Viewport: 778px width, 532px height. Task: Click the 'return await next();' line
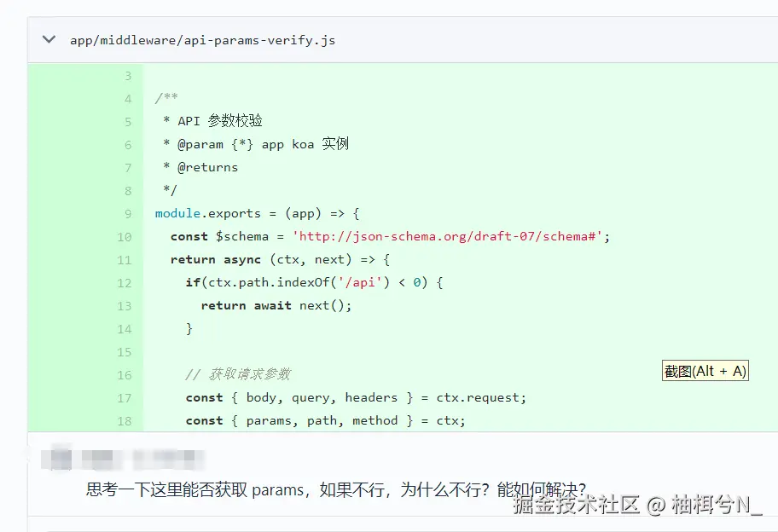tap(276, 305)
